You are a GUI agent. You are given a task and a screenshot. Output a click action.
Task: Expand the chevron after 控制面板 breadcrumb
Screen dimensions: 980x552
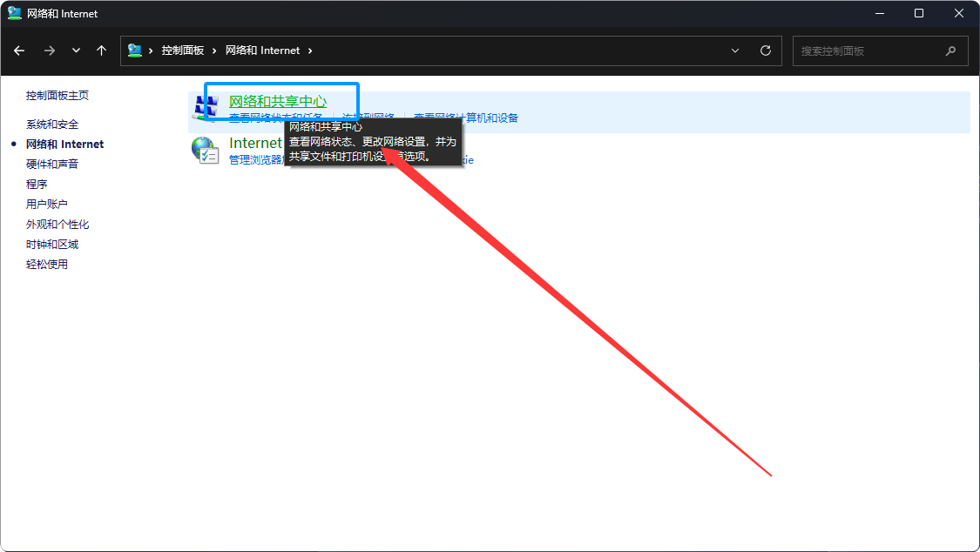pyautogui.click(x=214, y=50)
